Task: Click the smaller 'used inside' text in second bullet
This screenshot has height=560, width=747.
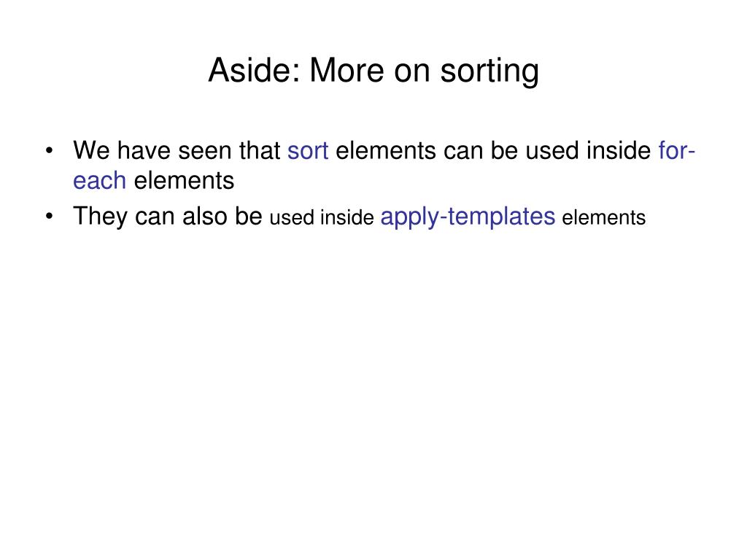Action: tap(322, 217)
